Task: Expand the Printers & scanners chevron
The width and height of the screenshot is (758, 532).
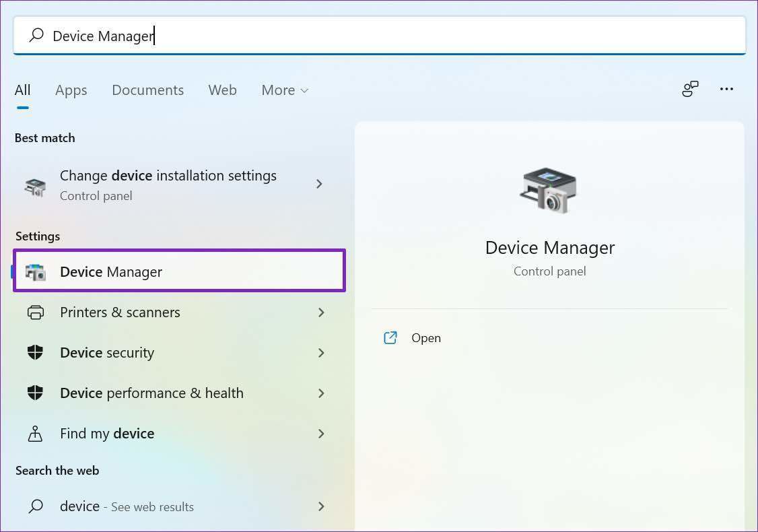Action: [321, 312]
